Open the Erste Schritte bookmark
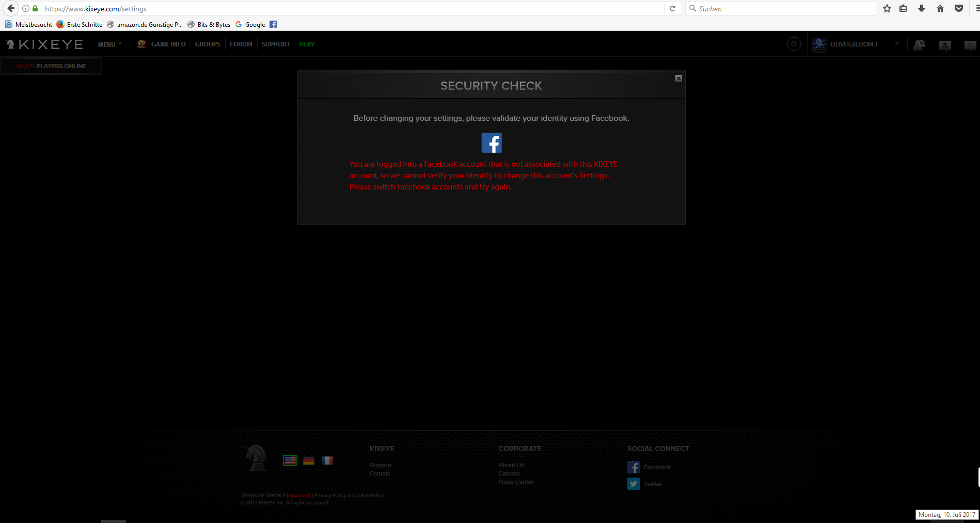The image size is (980, 523). [80, 24]
